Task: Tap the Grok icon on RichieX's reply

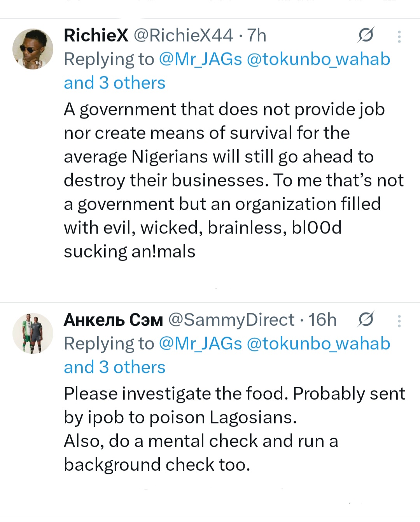Action: [x=366, y=36]
